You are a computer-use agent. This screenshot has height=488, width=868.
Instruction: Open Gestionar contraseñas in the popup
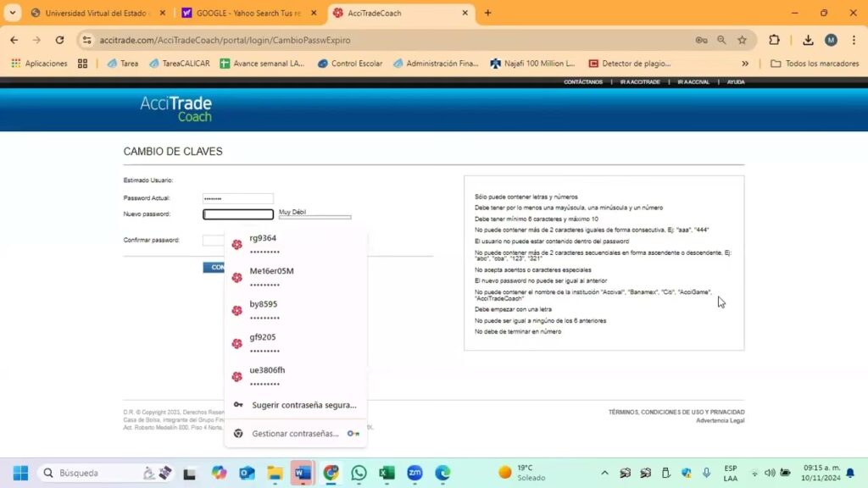tap(295, 434)
